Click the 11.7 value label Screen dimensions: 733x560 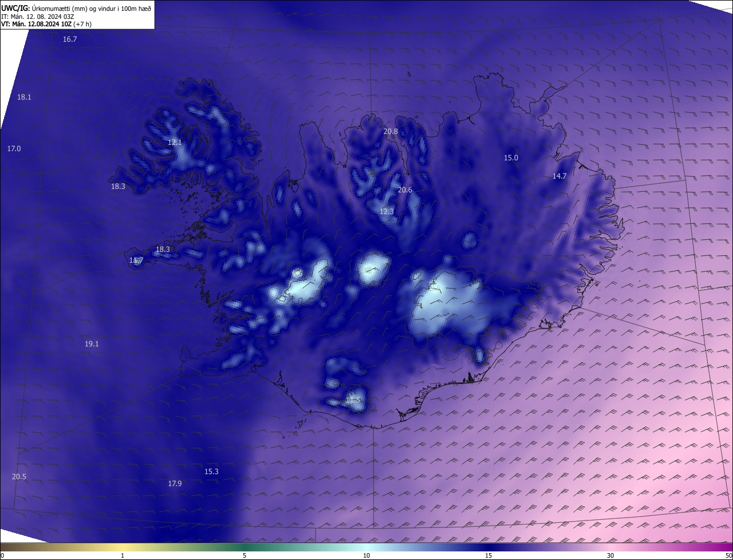[x=136, y=261]
